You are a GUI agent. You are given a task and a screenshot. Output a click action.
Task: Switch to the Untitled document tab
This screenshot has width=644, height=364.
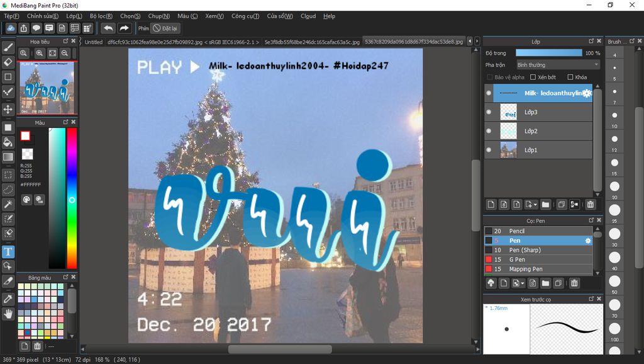(94, 42)
